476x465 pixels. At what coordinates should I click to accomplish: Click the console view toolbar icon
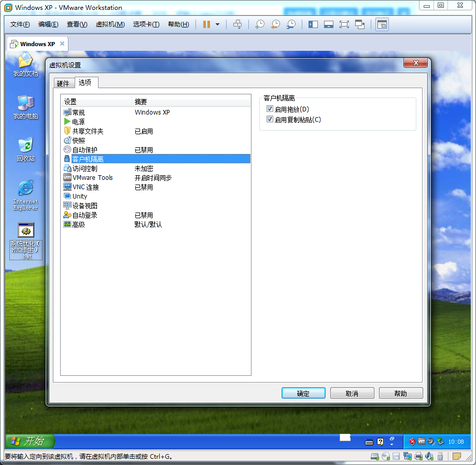(382, 24)
